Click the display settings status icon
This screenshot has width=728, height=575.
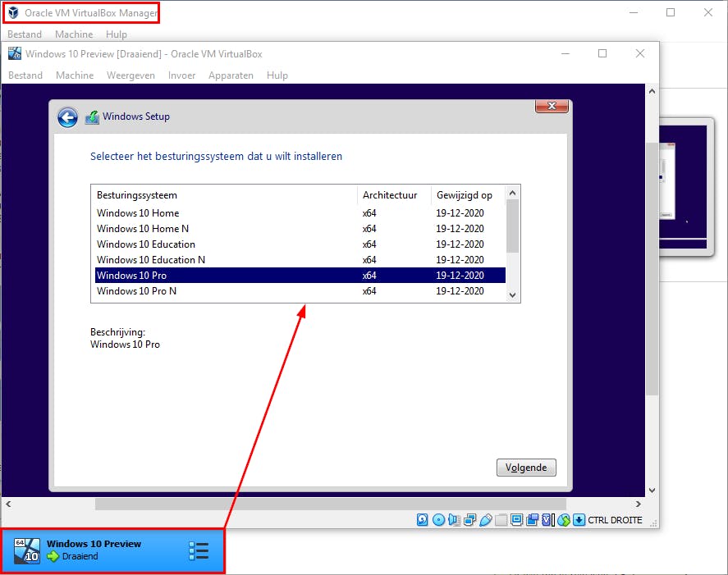[x=516, y=520]
